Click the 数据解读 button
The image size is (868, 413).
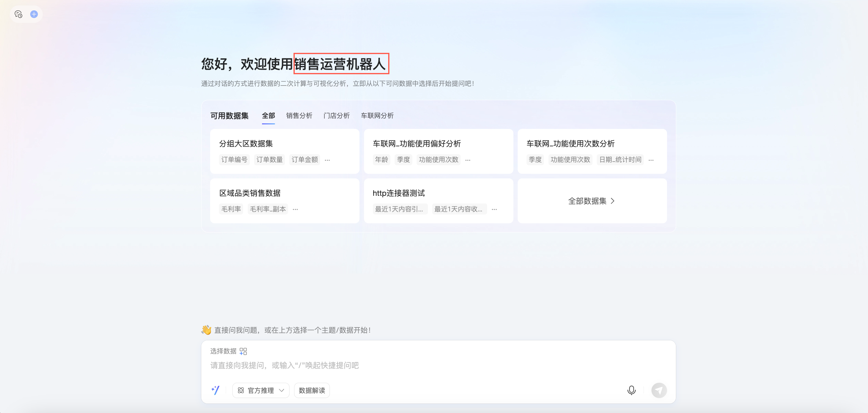312,390
